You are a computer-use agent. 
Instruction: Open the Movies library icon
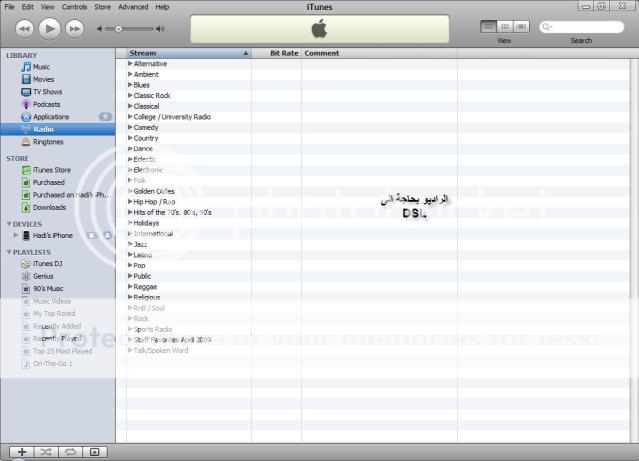[x=26, y=79]
